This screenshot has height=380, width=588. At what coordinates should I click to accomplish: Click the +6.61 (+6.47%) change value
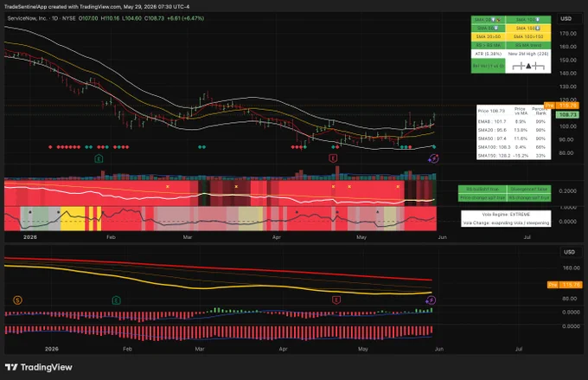pos(186,18)
